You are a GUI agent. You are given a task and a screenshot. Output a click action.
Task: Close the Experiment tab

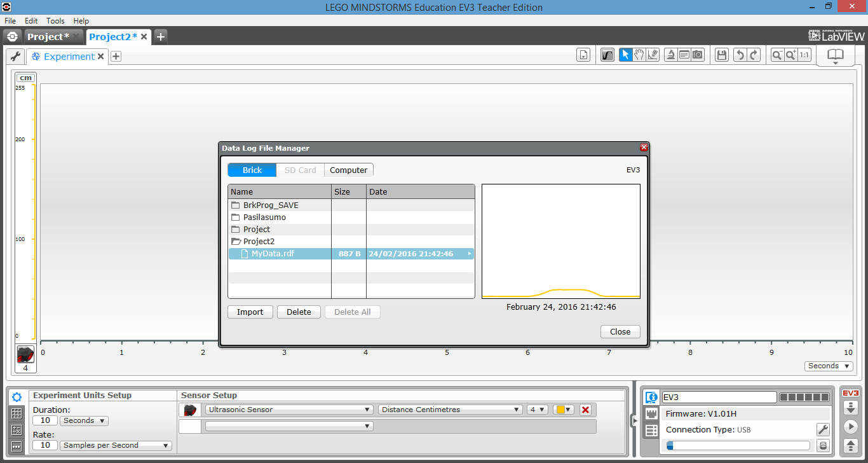coord(100,57)
